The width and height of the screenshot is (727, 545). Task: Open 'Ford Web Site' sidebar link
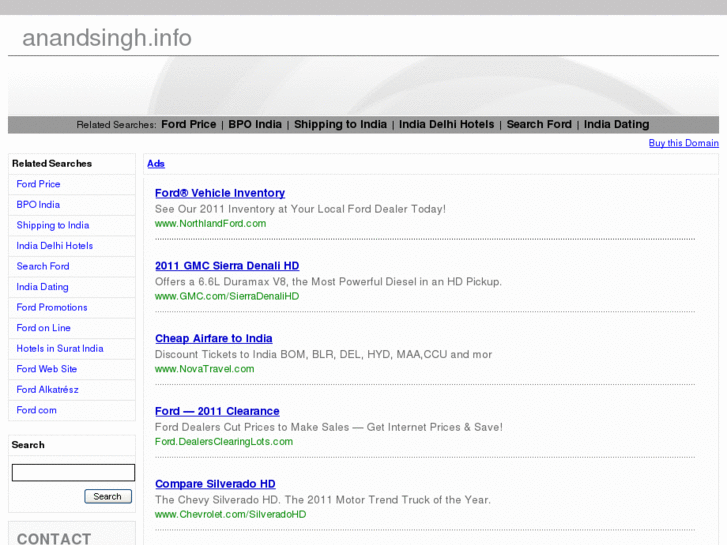47,369
